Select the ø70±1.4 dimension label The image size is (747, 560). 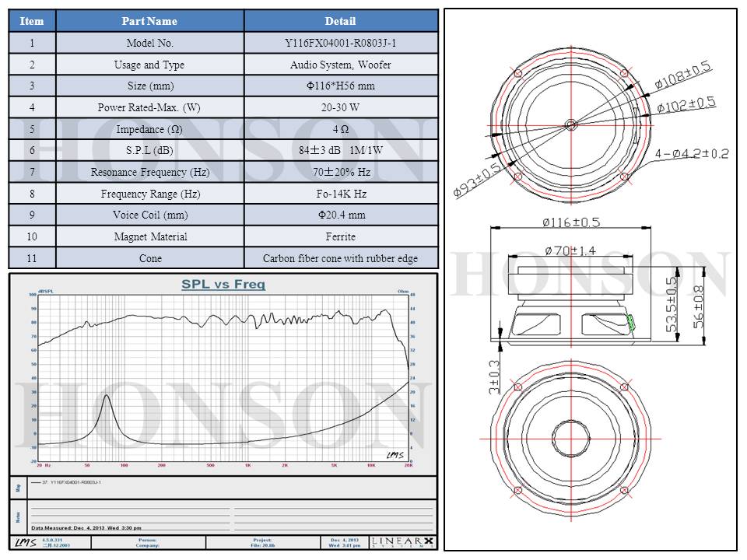[570, 250]
